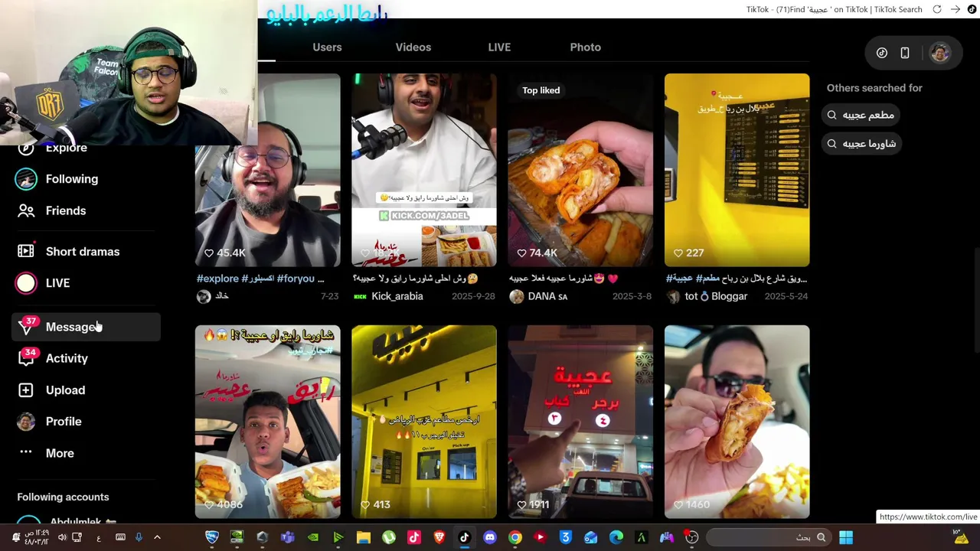Play the car eating video with 1460 likes
Screen dimensions: 980x551
737,422
